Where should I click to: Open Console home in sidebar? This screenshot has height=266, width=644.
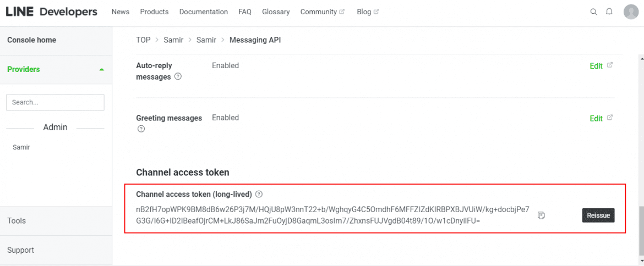coord(31,40)
